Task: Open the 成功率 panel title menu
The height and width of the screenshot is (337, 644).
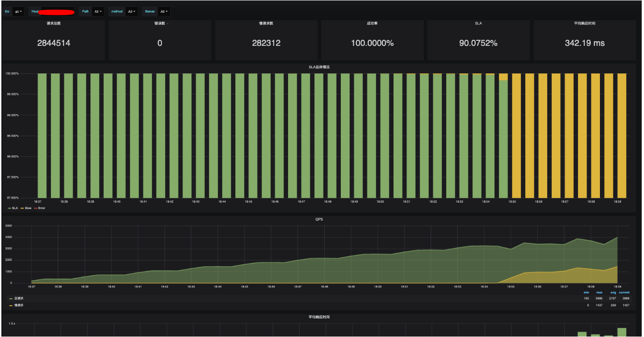Action: click(372, 23)
